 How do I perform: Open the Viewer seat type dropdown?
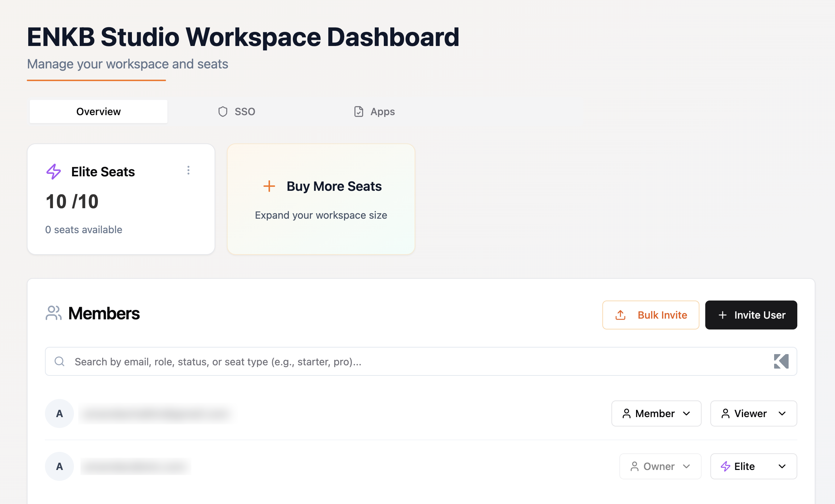(x=753, y=413)
